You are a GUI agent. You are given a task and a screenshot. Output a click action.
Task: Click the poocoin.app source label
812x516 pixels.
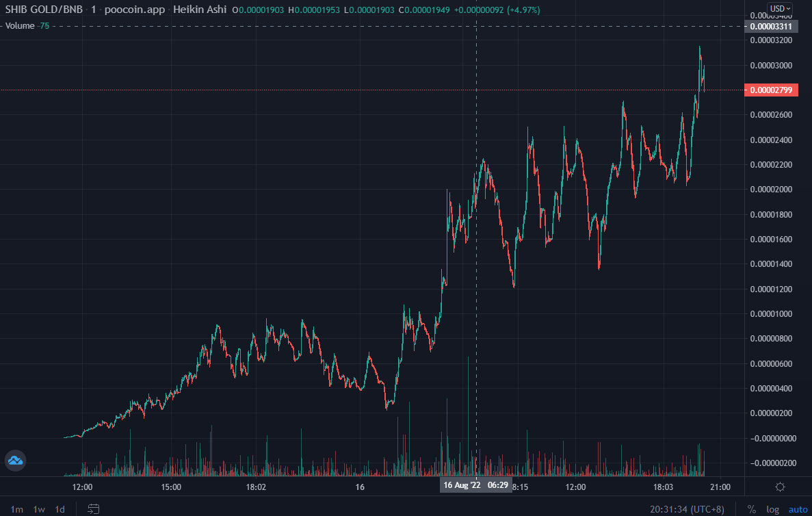tap(135, 10)
